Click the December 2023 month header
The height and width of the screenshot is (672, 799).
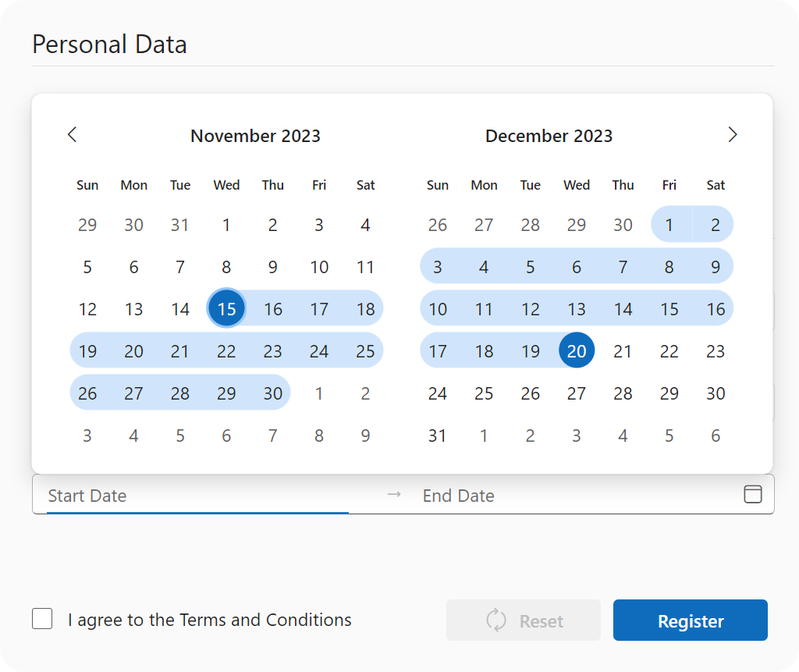pos(549,136)
